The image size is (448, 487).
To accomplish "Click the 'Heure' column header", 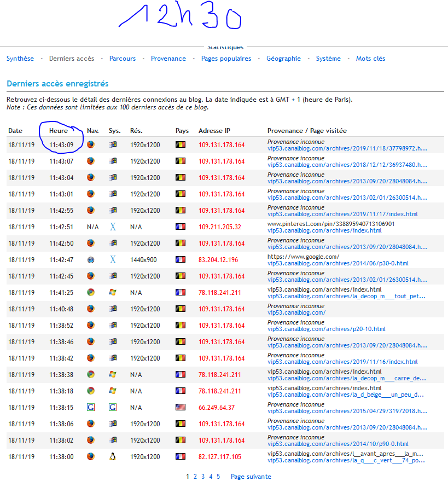I will coord(59,131).
